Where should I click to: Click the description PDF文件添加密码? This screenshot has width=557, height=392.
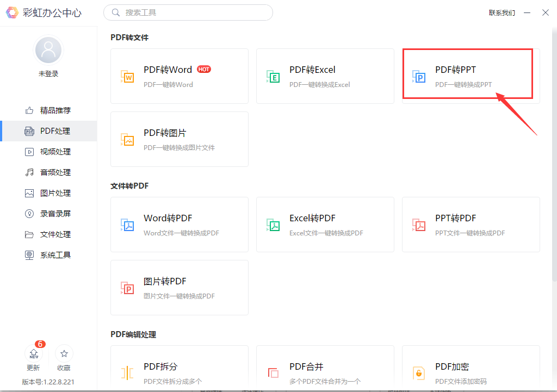[461, 381]
